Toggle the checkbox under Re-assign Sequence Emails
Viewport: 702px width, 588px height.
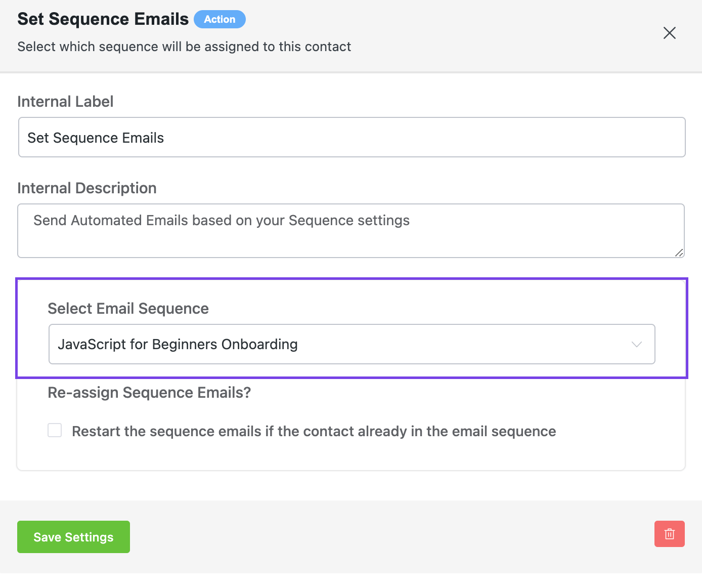(54, 430)
